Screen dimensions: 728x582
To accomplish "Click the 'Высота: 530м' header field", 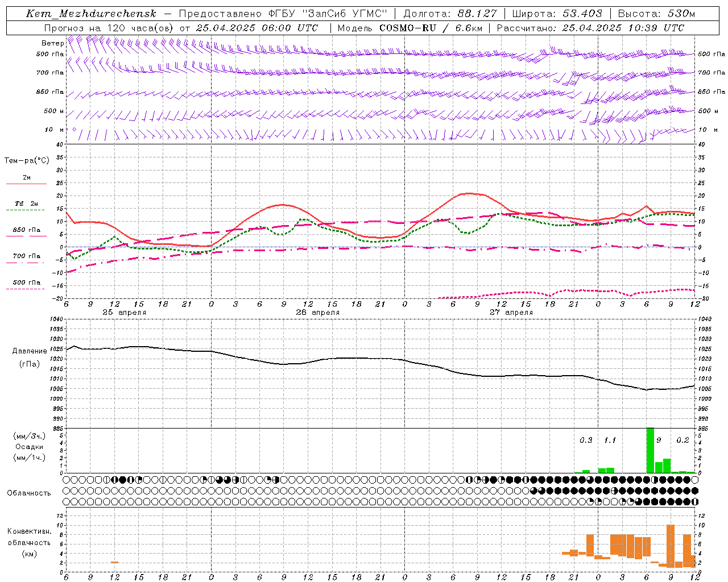I will 656,14.
